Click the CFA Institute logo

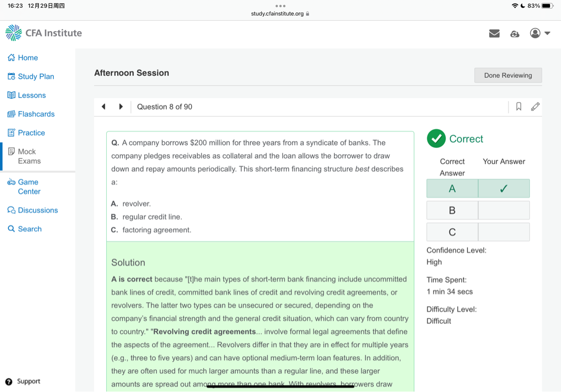pos(44,33)
